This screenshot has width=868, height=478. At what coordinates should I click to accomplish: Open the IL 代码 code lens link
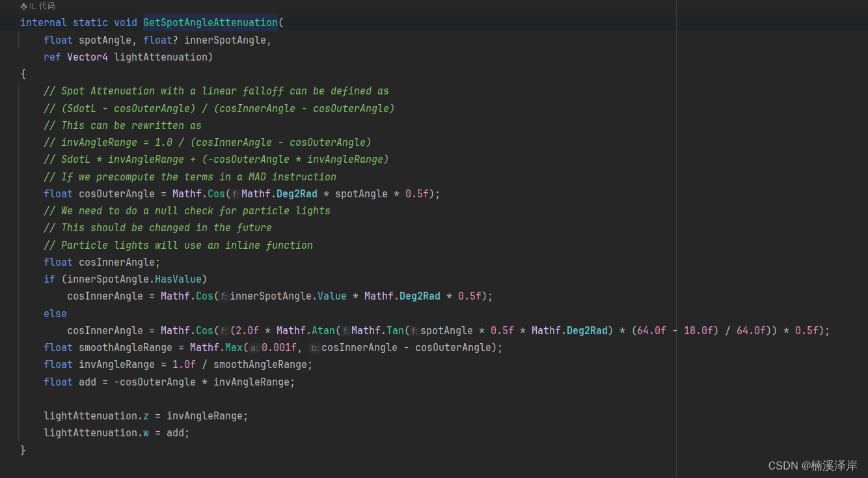[x=42, y=6]
